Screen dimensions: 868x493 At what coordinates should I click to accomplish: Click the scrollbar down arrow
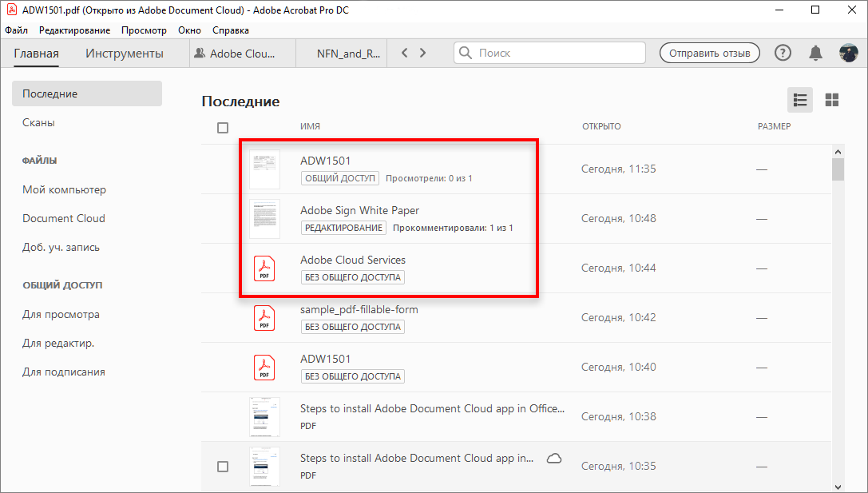pos(838,487)
